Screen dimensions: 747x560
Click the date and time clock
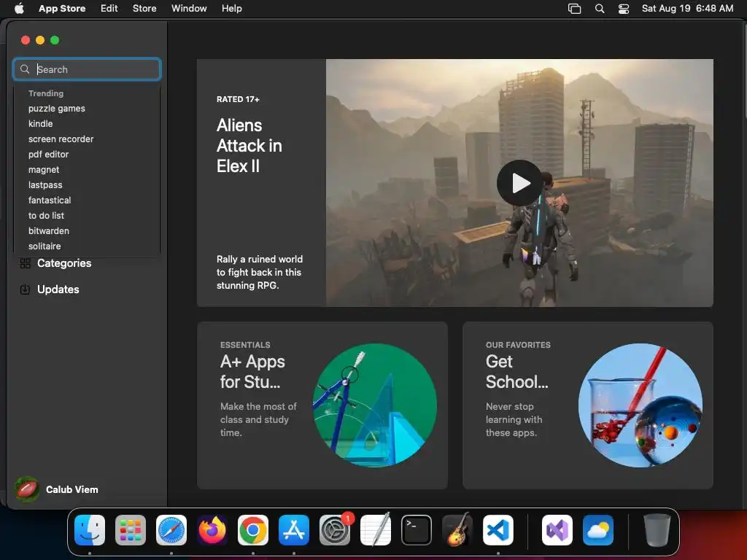(x=687, y=8)
